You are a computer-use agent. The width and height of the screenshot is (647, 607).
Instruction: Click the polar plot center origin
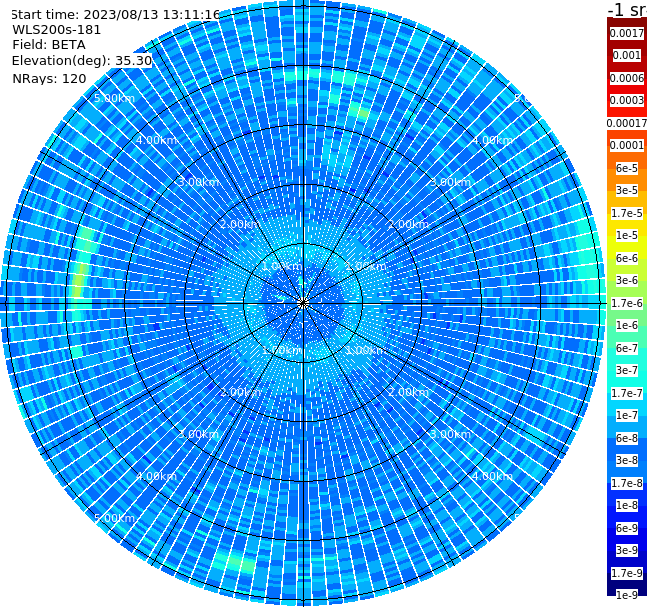point(303,303)
